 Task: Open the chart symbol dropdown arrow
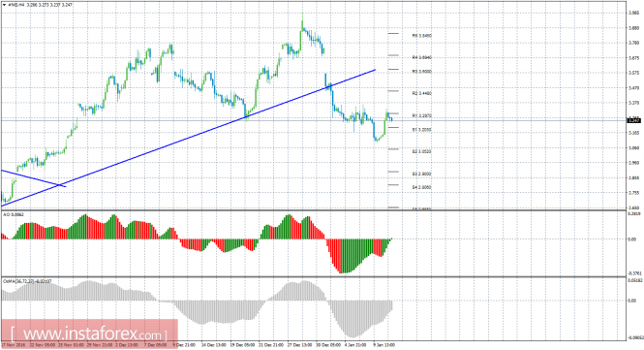[4, 5]
